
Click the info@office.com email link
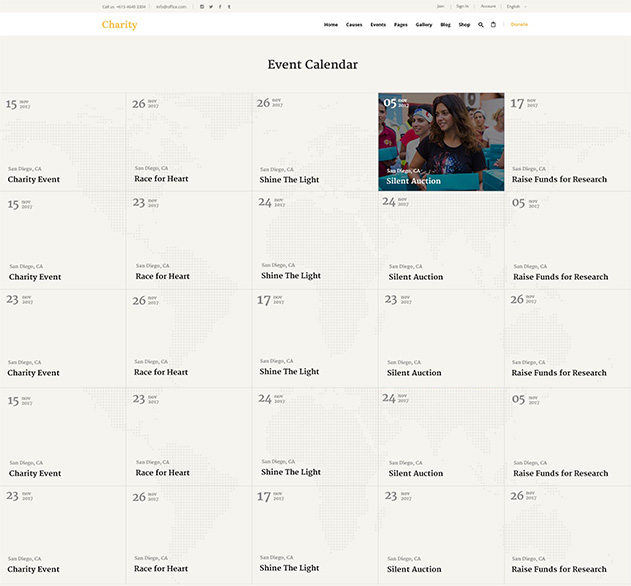pos(171,6)
